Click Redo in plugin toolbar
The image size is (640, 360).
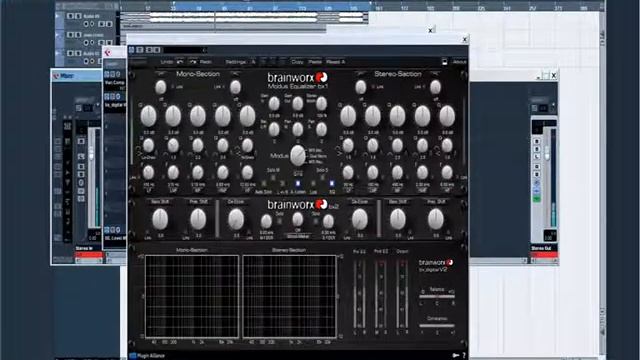205,62
